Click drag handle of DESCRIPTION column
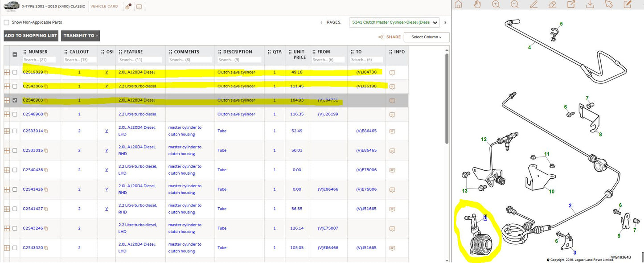This screenshot has height=263, width=644. [x=220, y=52]
